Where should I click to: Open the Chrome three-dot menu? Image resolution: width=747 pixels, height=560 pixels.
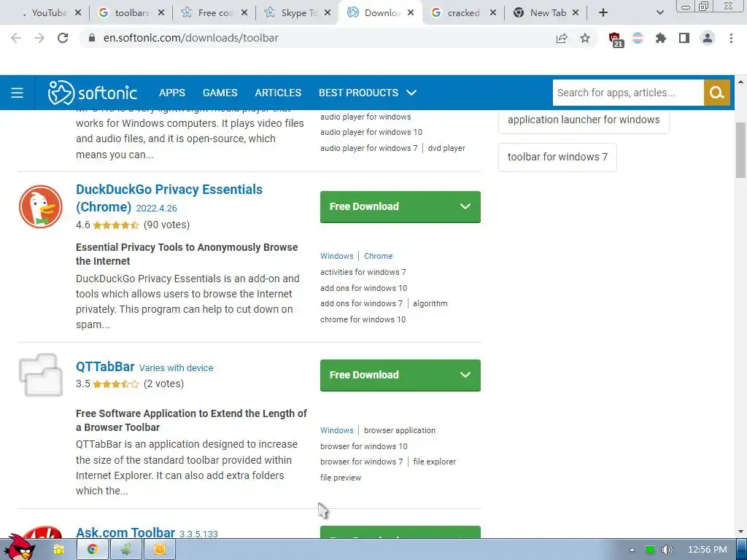[x=731, y=38]
